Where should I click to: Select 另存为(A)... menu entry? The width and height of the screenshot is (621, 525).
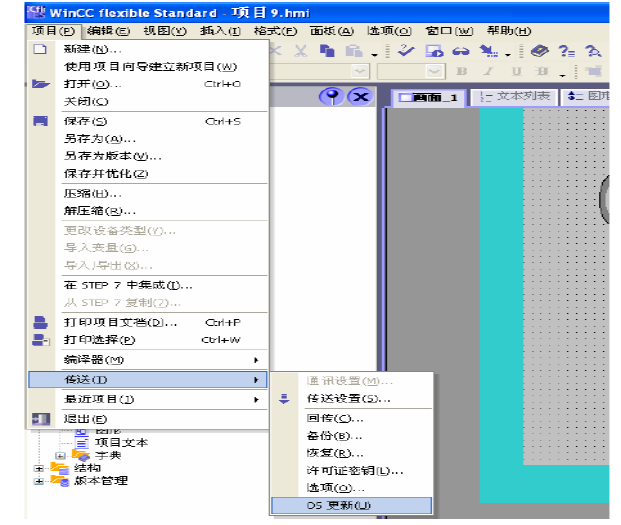click(149, 139)
